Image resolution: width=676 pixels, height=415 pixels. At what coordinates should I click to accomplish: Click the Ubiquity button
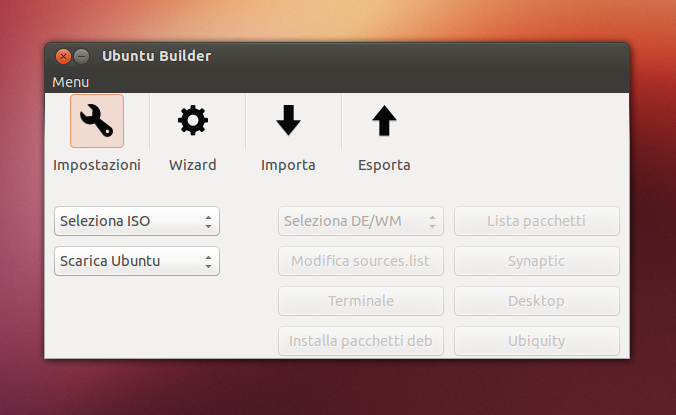pos(537,341)
